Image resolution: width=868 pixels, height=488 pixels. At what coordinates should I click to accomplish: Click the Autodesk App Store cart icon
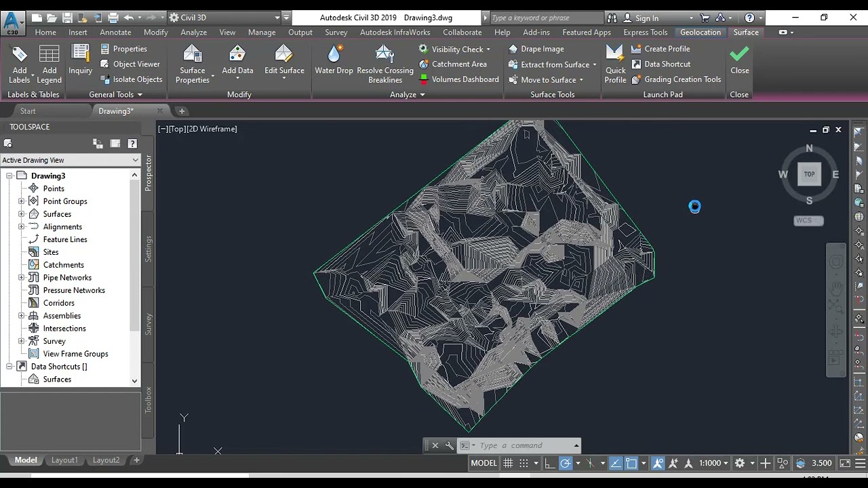pyautogui.click(x=705, y=18)
